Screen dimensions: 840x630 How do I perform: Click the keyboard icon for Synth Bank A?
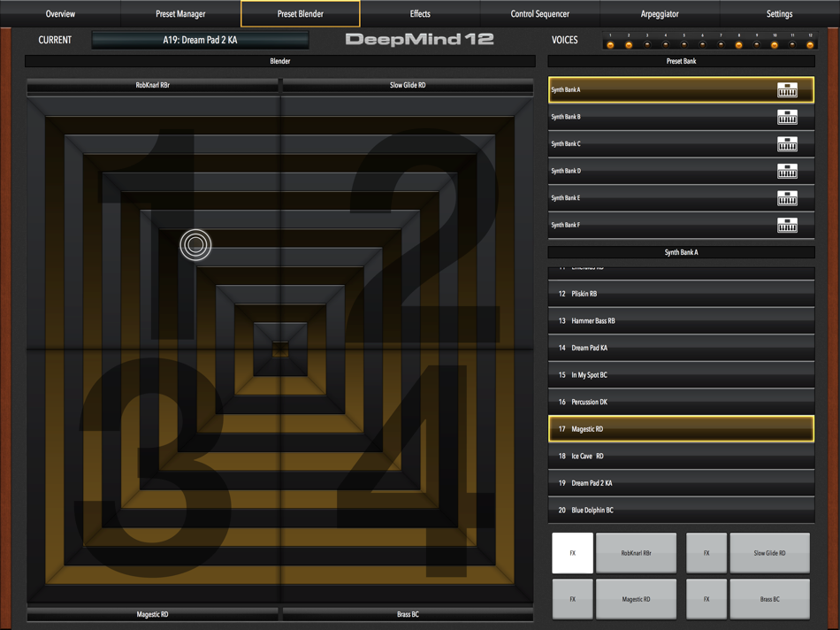[787, 89]
